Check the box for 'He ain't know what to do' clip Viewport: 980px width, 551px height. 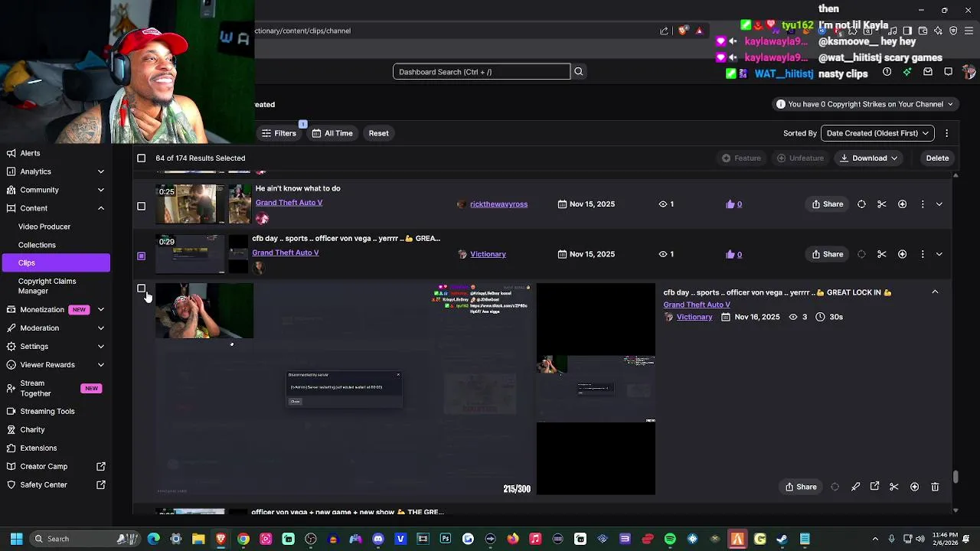[x=141, y=207]
